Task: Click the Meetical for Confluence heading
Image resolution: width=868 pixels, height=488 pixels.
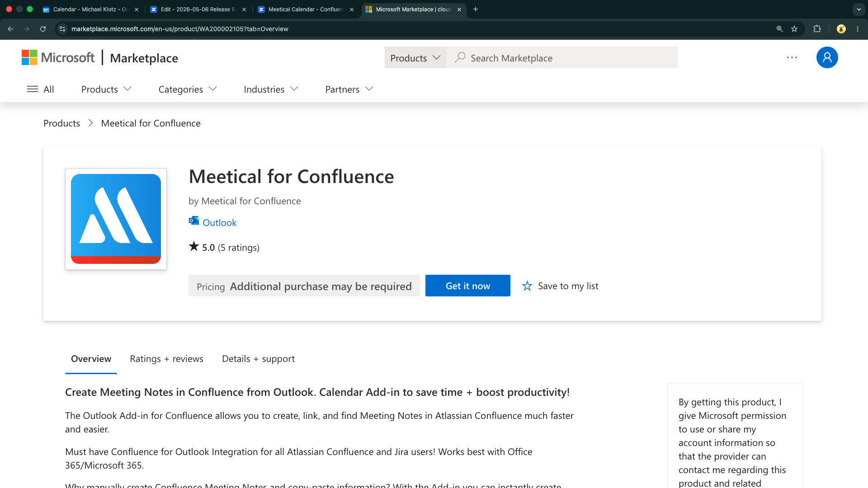Action: point(291,176)
